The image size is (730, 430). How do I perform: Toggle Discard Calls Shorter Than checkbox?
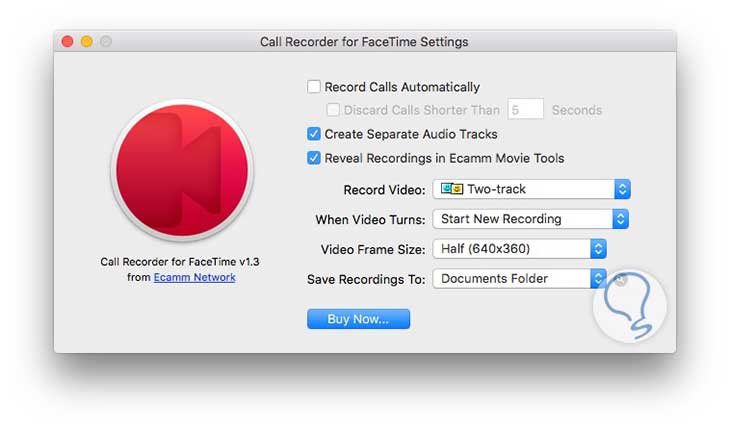[334, 110]
